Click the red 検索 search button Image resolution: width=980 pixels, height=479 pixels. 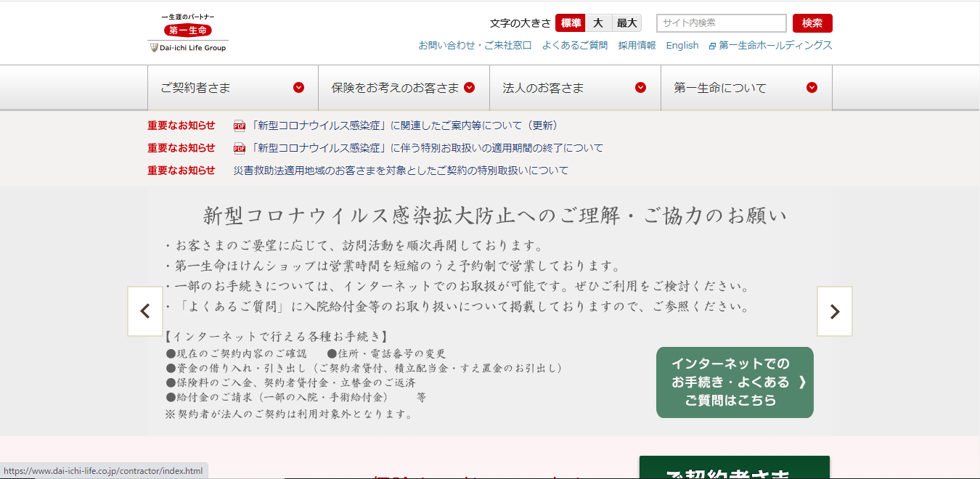[x=812, y=23]
